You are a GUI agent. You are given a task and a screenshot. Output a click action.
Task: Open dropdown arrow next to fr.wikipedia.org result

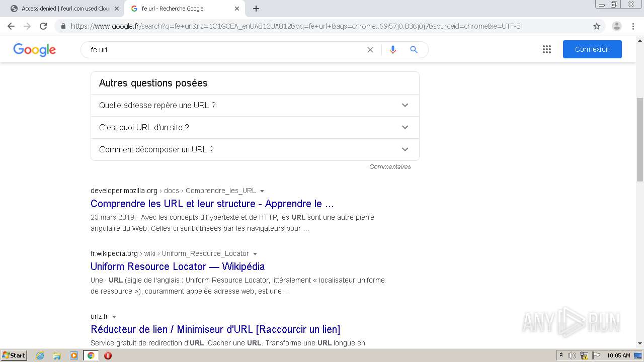tap(255, 254)
